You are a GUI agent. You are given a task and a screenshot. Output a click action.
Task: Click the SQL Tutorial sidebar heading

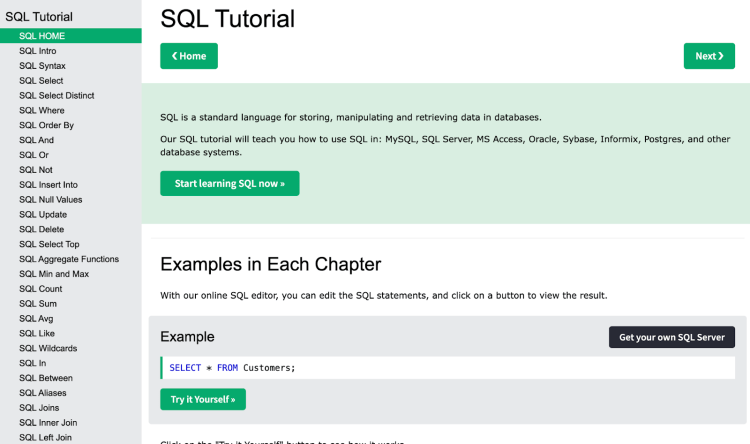pyautogui.click(x=39, y=17)
